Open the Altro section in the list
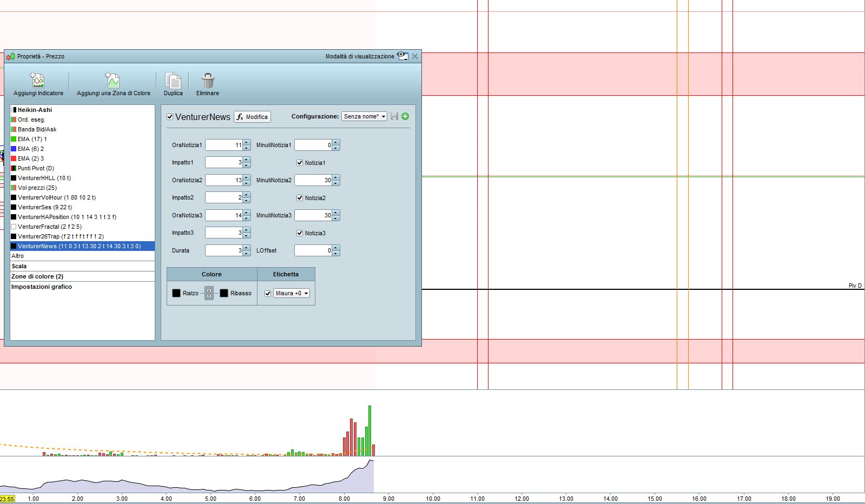The image size is (865, 504). 82,256
